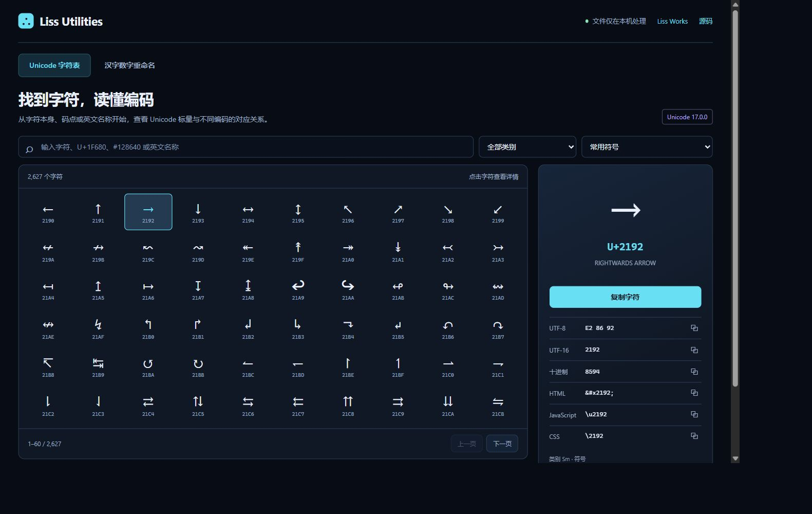Select the upwards arrow character 2191
This screenshot has width=812, height=514.
pyautogui.click(x=98, y=212)
